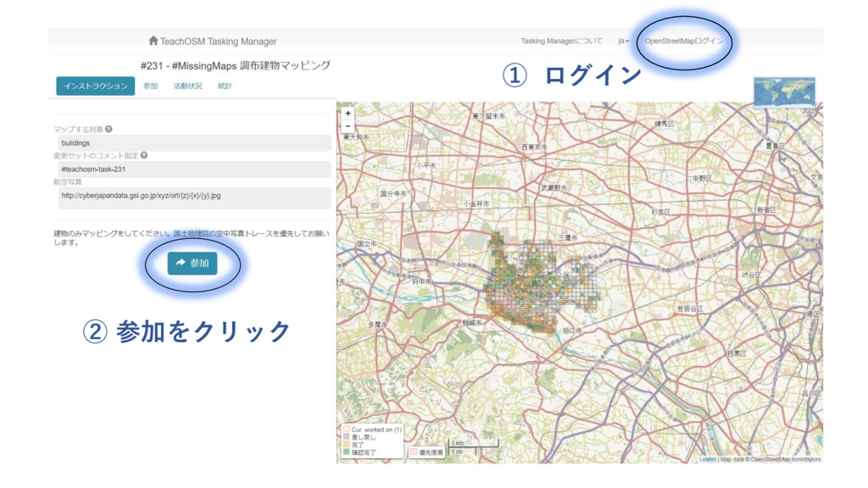Click the 多摩市 label on the map

(x=378, y=324)
